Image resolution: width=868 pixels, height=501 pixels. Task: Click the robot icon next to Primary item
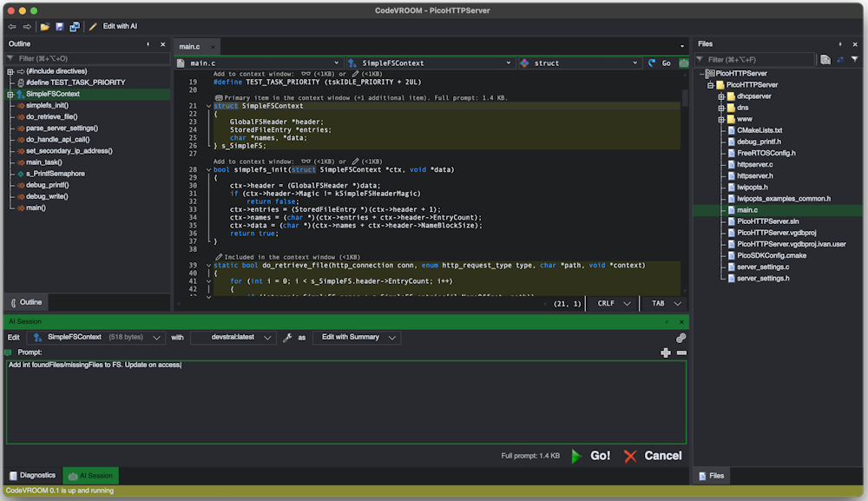[219, 98]
